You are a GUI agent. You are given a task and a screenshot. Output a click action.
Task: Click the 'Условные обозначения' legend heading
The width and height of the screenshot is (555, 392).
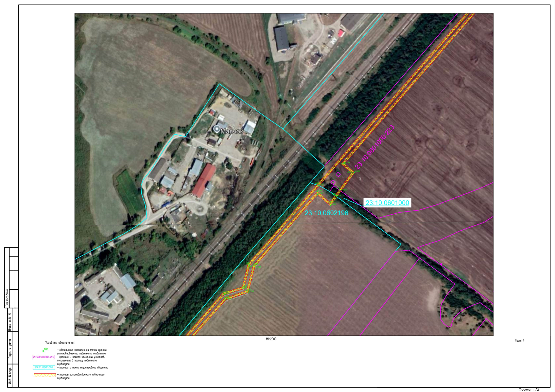pos(60,343)
